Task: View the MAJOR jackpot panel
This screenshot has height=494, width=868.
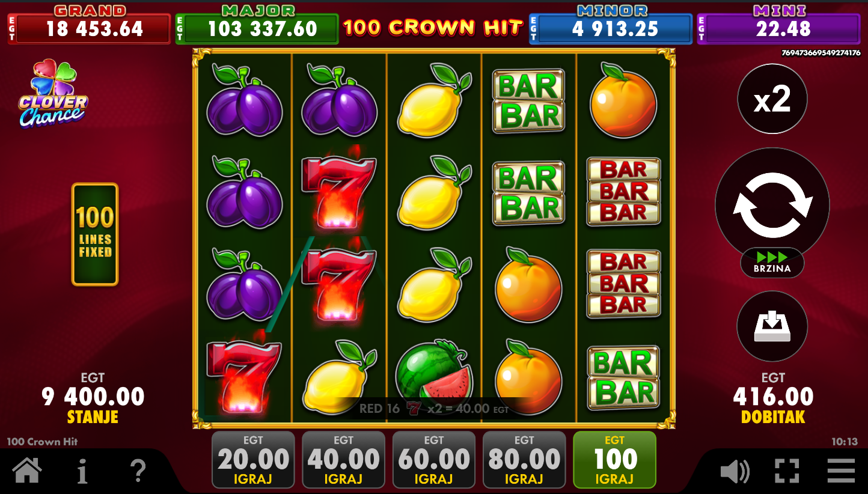Action: click(x=257, y=25)
